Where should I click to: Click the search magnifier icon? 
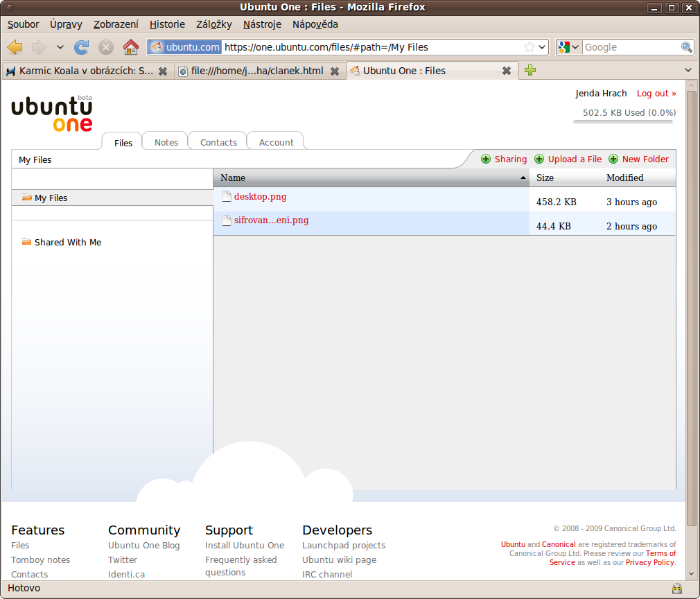coord(687,47)
